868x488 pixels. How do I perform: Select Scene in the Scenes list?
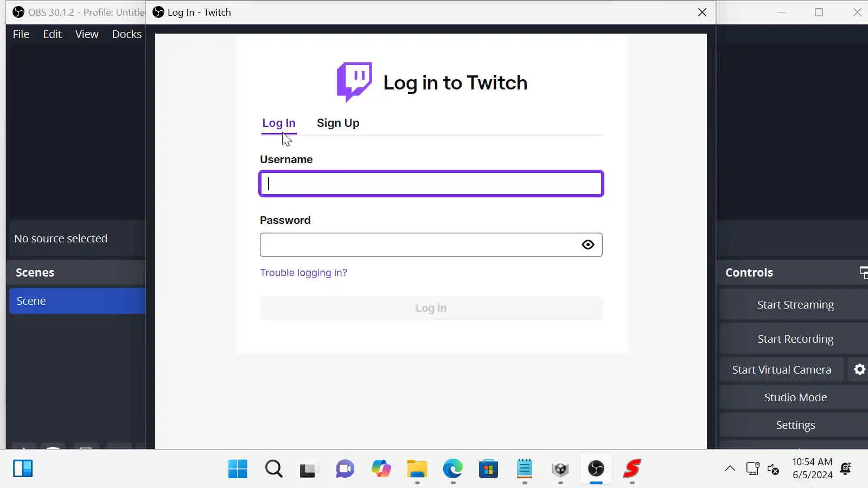coord(77,301)
